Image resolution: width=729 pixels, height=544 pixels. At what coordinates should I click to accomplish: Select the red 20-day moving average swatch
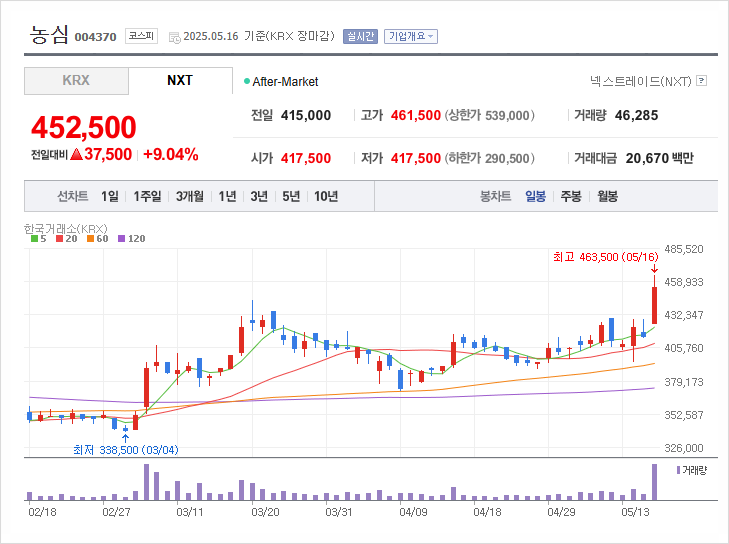pyautogui.click(x=60, y=239)
